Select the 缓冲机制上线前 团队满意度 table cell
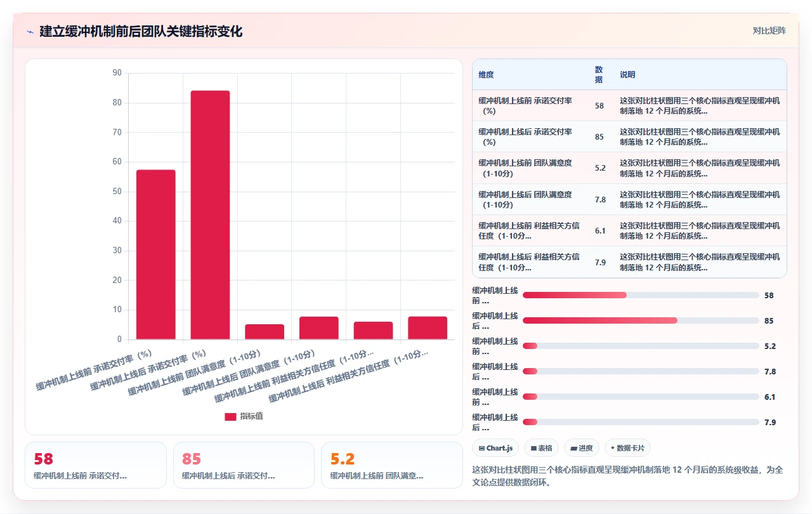 click(x=530, y=168)
